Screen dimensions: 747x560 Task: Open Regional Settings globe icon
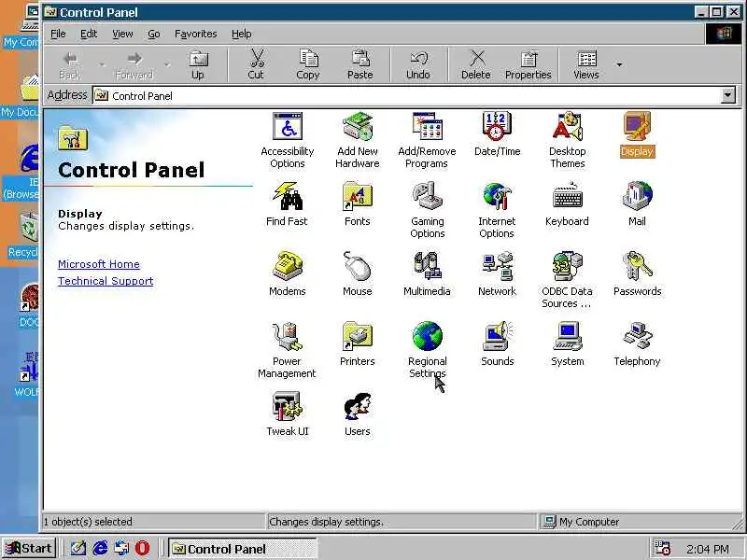point(428,350)
